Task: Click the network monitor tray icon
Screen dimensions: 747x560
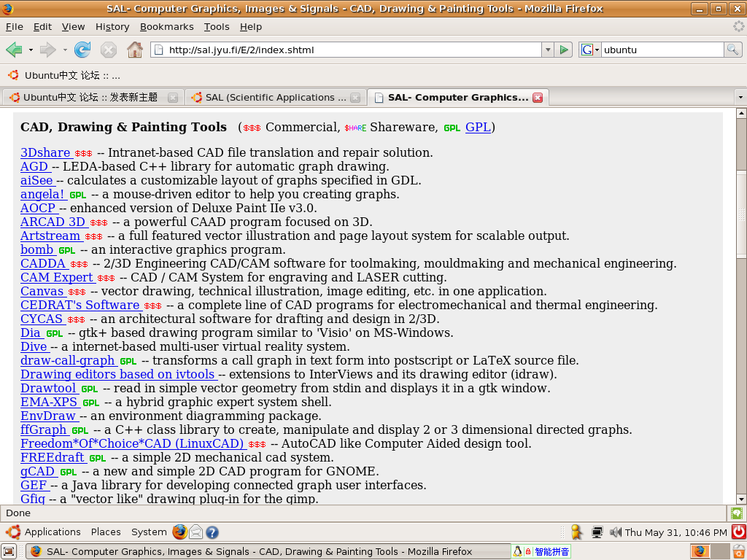Action: coord(597,532)
